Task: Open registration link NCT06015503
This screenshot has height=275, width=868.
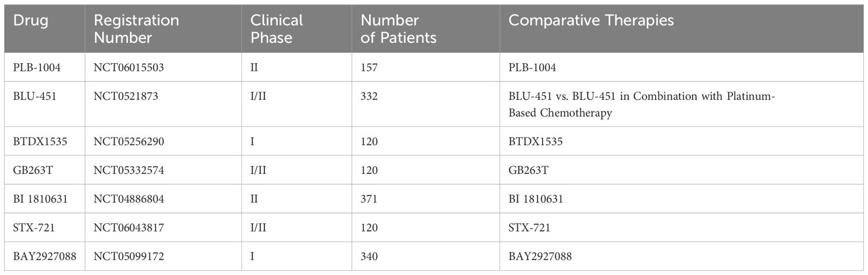Action: [128, 68]
